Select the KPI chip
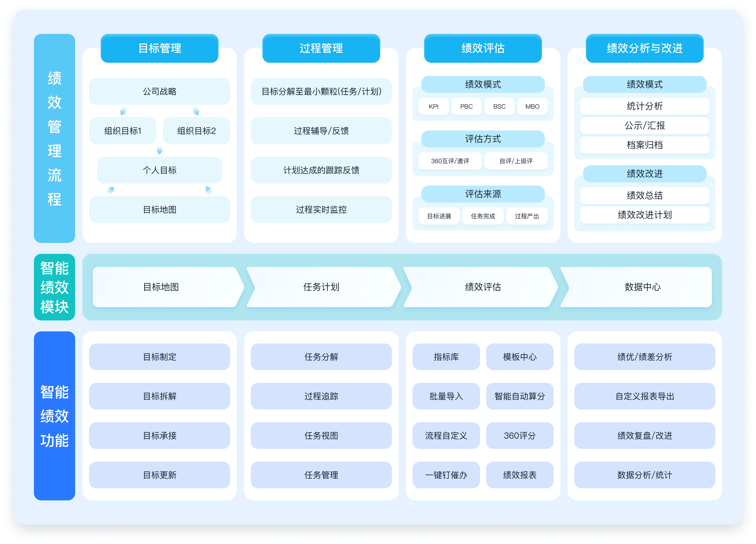 click(x=433, y=106)
